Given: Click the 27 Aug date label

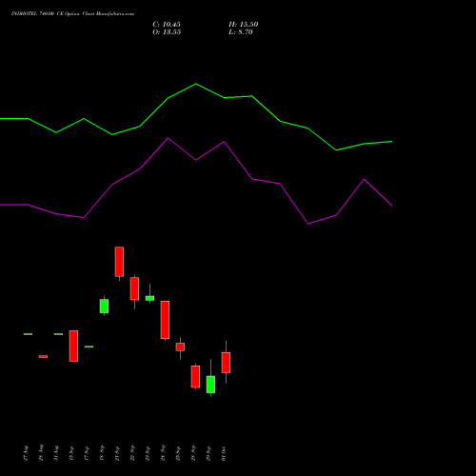Looking at the screenshot, I should click(26, 453).
